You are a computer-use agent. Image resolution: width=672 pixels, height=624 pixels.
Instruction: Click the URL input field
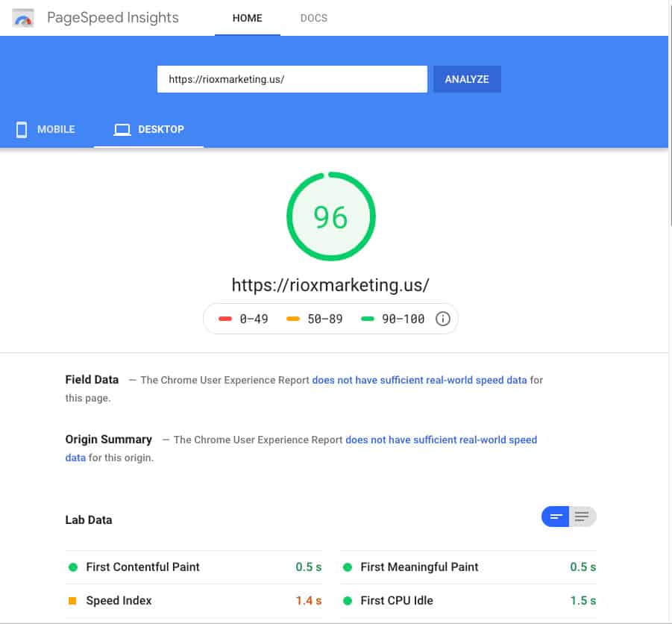pyautogui.click(x=292, y=79)
